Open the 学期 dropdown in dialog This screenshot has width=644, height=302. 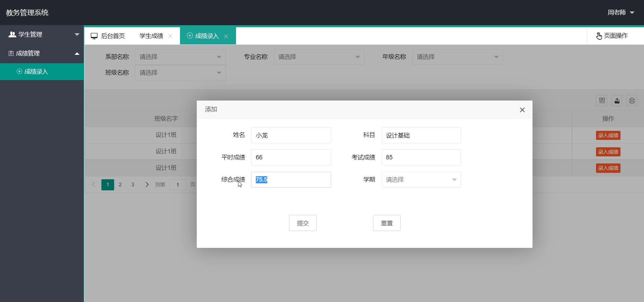(421, 180)
